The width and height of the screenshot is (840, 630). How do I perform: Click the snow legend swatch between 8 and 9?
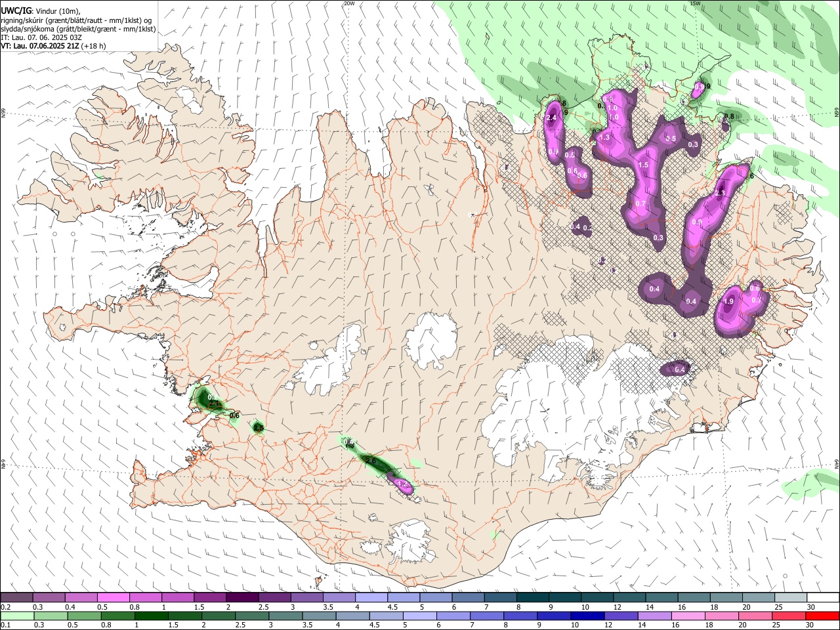pos(533,598)
